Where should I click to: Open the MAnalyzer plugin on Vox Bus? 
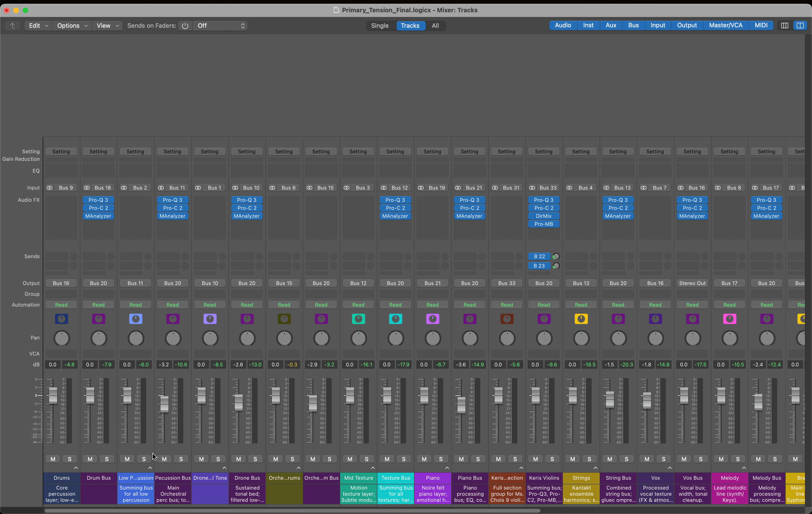(x=692, y=216)
